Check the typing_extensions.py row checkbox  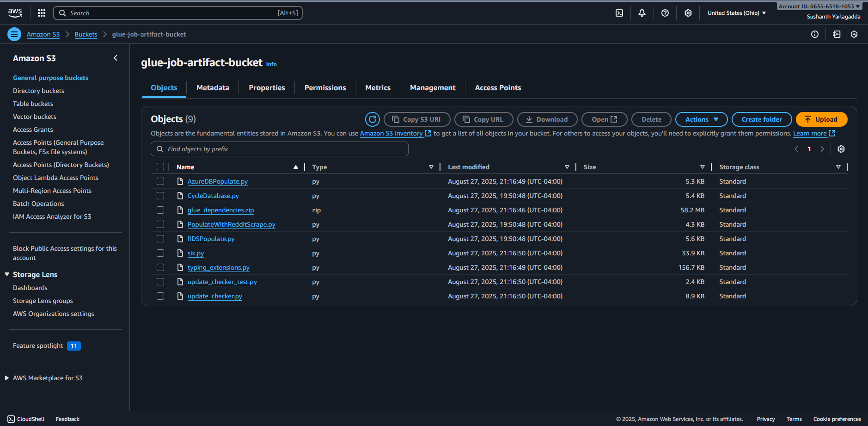(x=160, y=267)
